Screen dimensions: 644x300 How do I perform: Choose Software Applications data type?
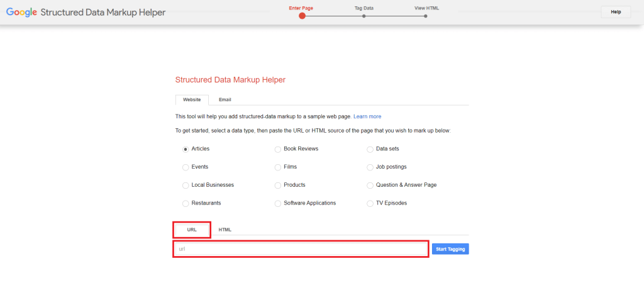(277, 203)
